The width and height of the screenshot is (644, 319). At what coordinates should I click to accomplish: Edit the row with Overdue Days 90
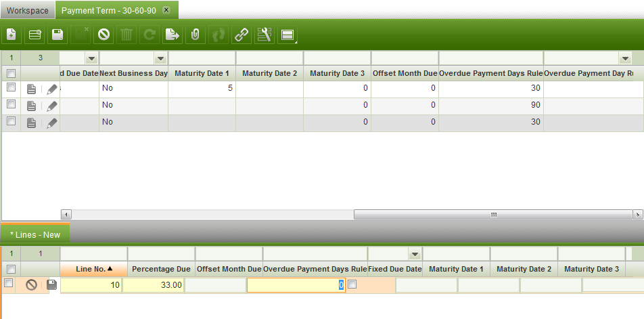(x=51, y=106)
